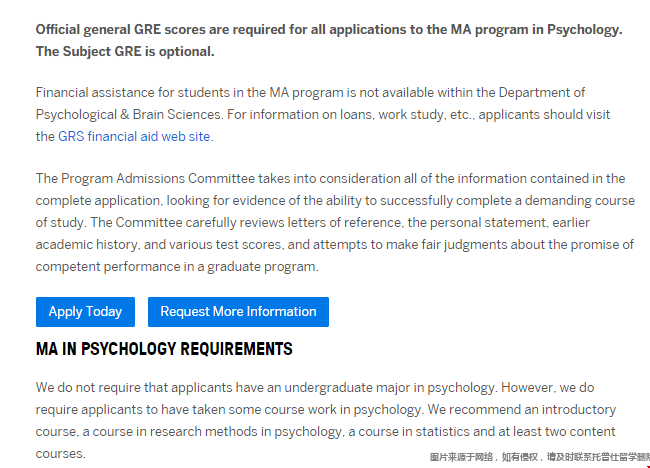Click the Apply Today button
650x468 pixels.
(x=85, y=312)
